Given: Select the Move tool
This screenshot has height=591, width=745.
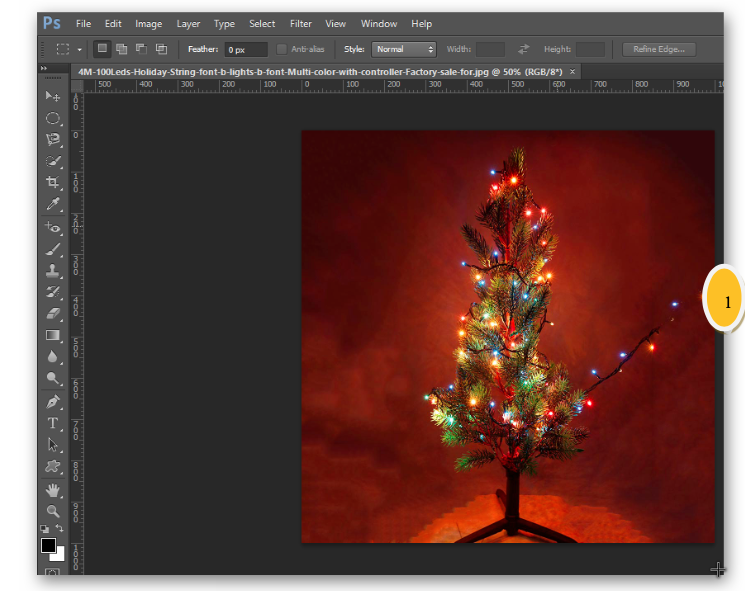Looking at the screenshot, I should [x=53, y=96].
